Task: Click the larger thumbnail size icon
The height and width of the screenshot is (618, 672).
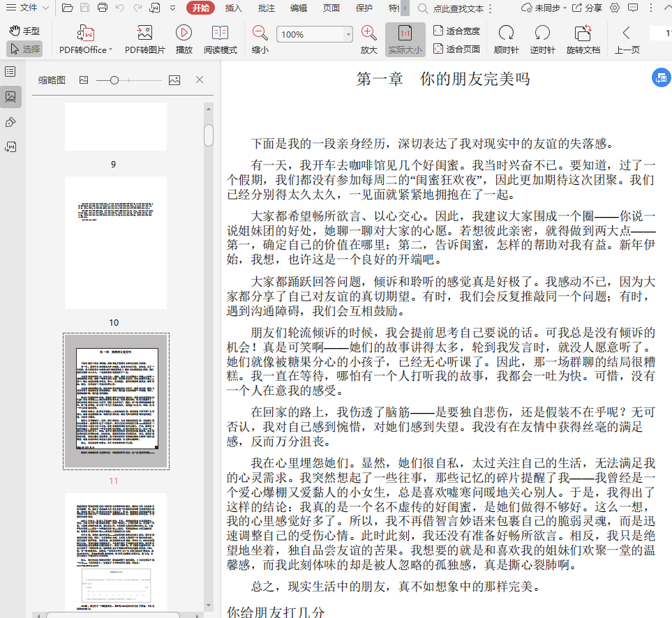Action: pyautogui.click(x=174, y=80)
